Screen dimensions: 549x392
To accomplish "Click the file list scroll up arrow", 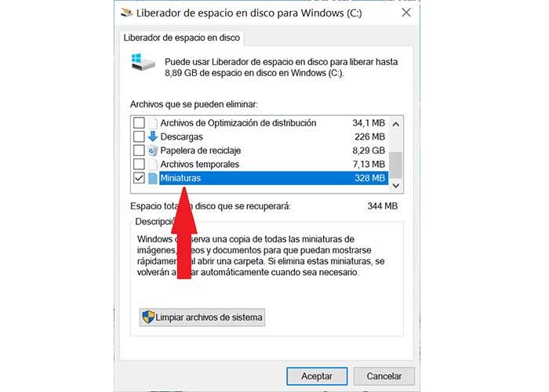I will coord(396,124).
